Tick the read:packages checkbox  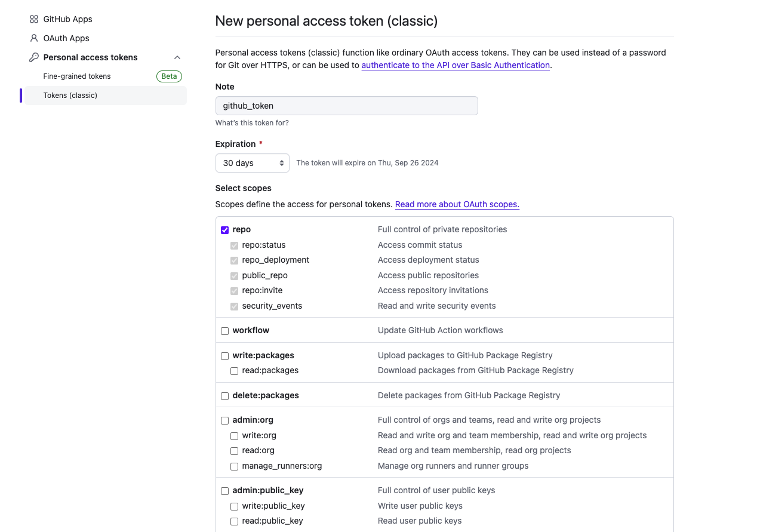coord(235,371)
